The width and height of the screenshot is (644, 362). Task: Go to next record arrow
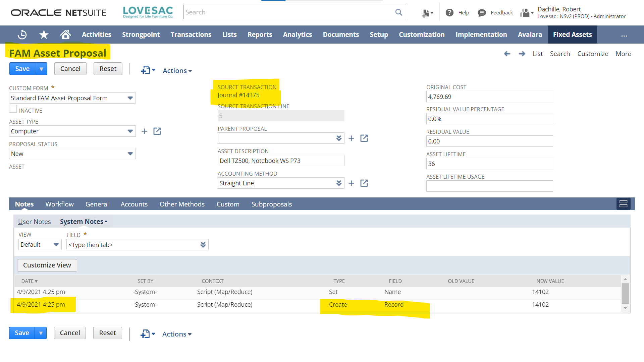[522, 54]
